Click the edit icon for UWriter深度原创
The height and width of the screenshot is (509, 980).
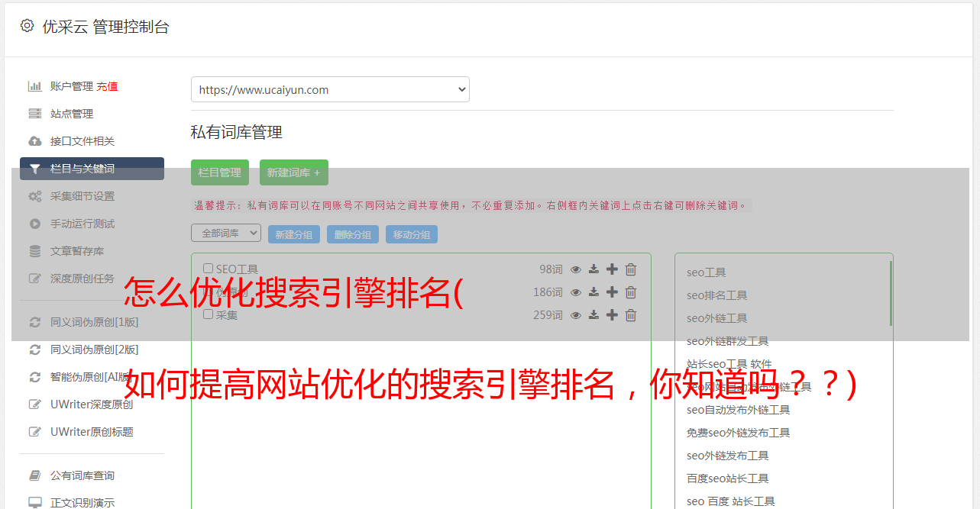pyautogui.click(x=34, y=404)
